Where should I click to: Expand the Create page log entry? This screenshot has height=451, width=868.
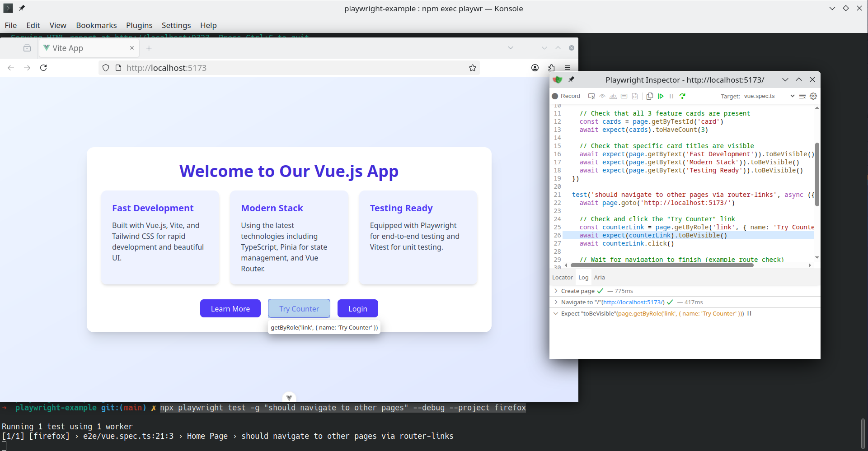[556, 291]
